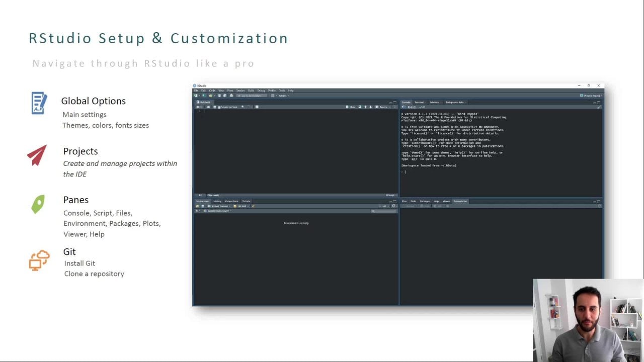Click the (Top Level) scope selector
Viewport: 644px width, 362px height.
click(x=213, y=195)
